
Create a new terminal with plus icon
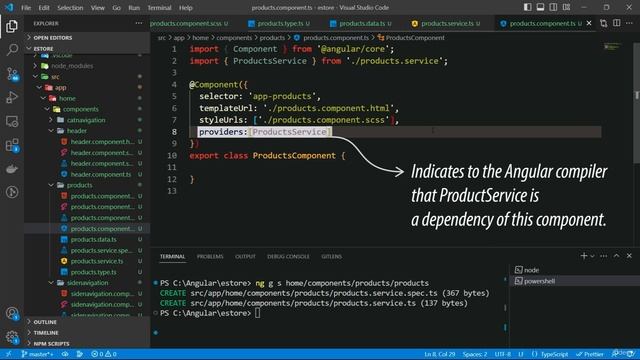click(584, 256)
